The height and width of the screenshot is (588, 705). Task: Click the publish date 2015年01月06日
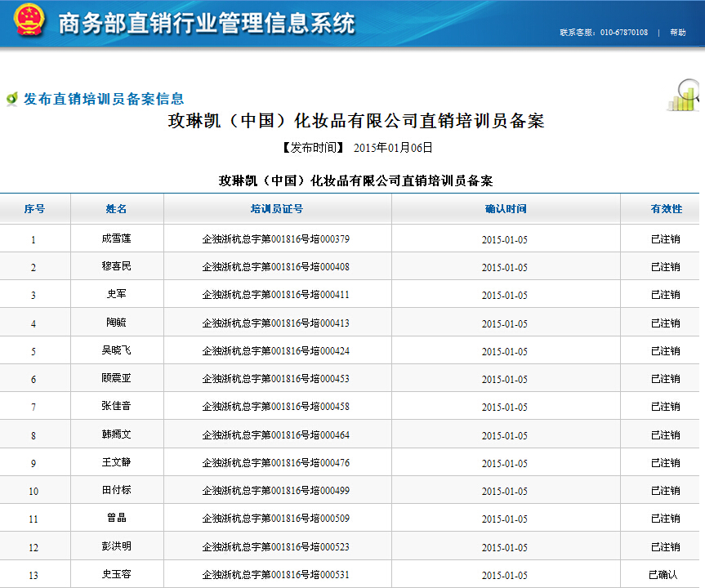click(x=393, y=148)
